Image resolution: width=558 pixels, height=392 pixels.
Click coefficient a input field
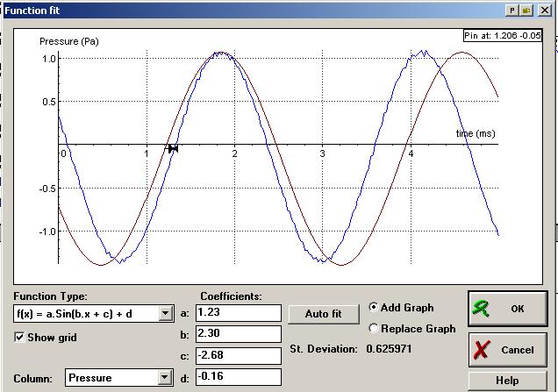[x=239, y=313]
